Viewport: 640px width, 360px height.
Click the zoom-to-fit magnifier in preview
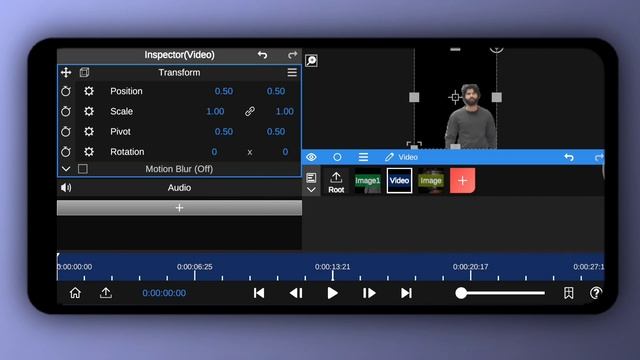pos(311,61)
